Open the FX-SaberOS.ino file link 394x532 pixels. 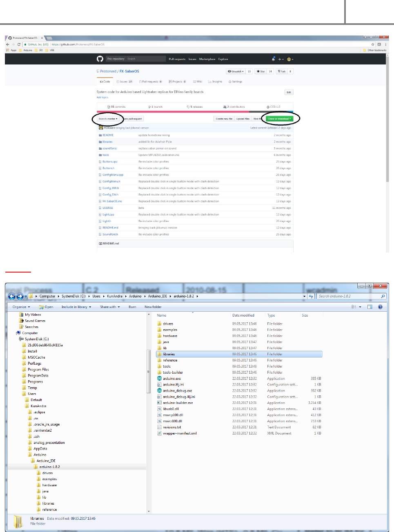coord(112,201)
